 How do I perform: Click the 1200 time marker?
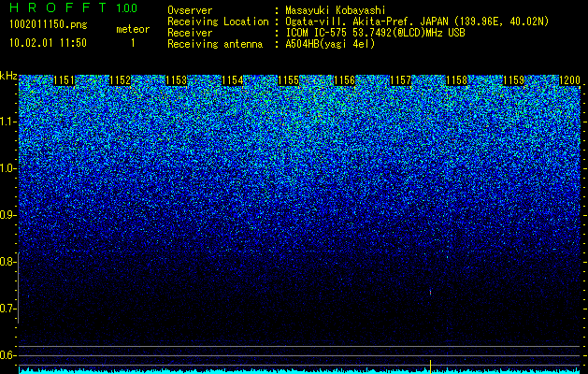(569, 80)
